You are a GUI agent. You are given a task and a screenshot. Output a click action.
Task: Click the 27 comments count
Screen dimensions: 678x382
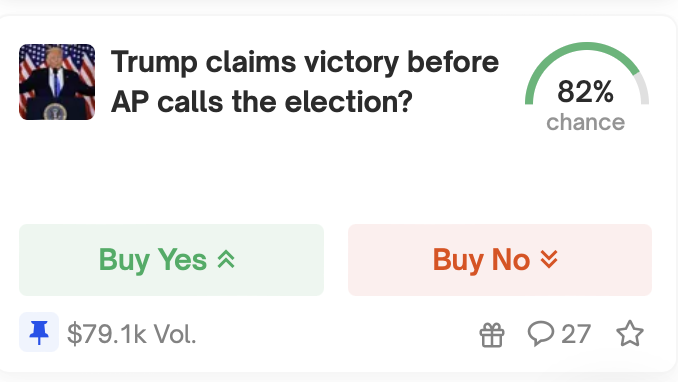576,334
